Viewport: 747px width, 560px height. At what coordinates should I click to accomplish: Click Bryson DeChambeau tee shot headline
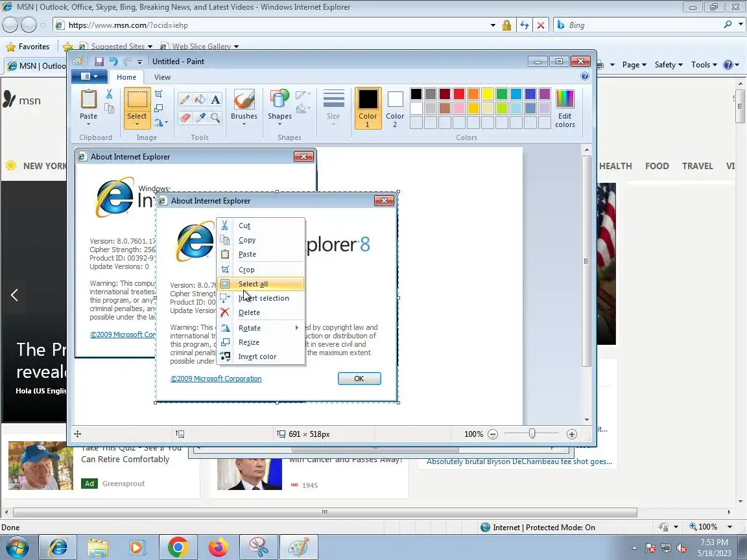[519, 461]
